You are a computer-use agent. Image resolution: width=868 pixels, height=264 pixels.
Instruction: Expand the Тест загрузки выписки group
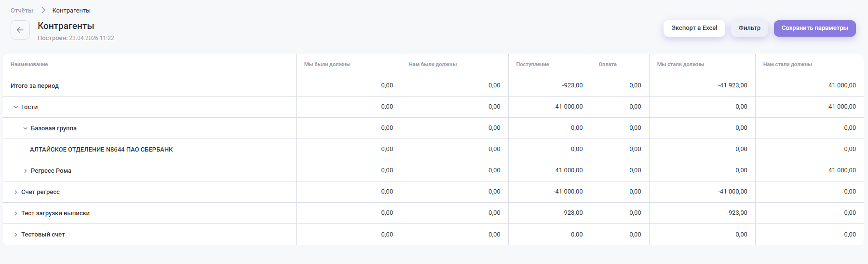16,213
